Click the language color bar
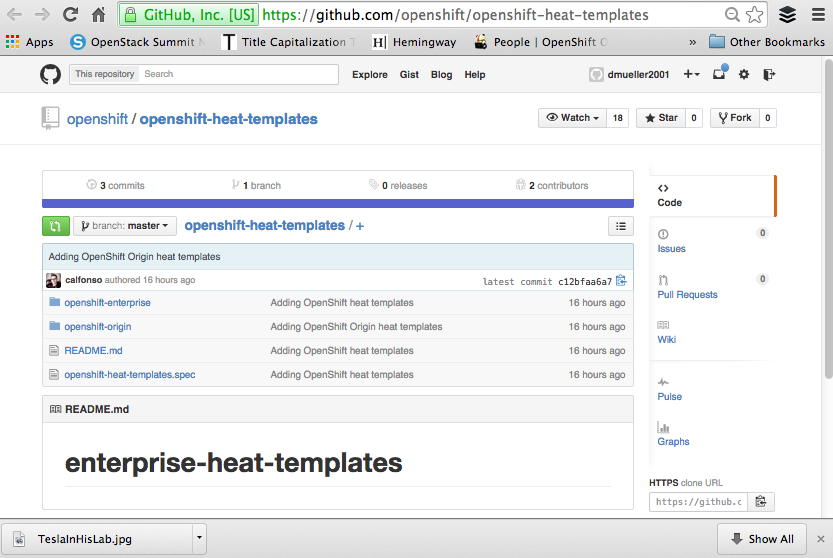833x558 pixels. 338,204
